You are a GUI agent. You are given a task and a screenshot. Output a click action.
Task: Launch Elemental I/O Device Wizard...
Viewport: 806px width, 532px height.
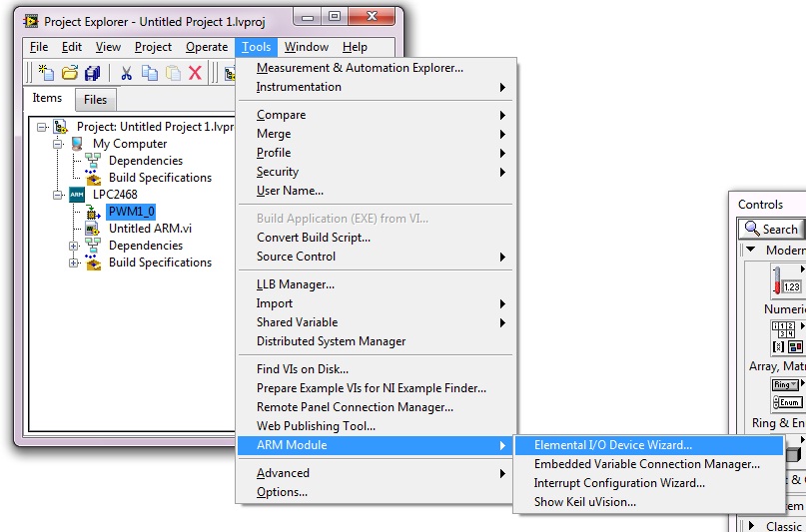point(649,445)
